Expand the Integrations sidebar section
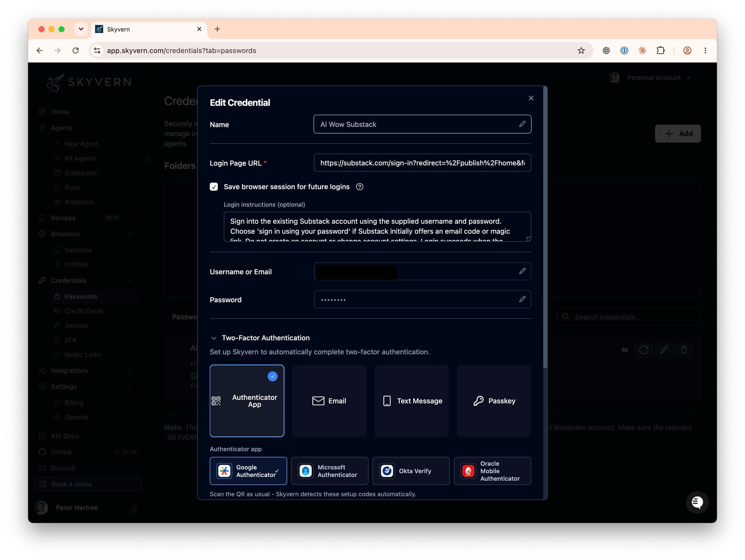745x560 pixels. click(130, 371)
